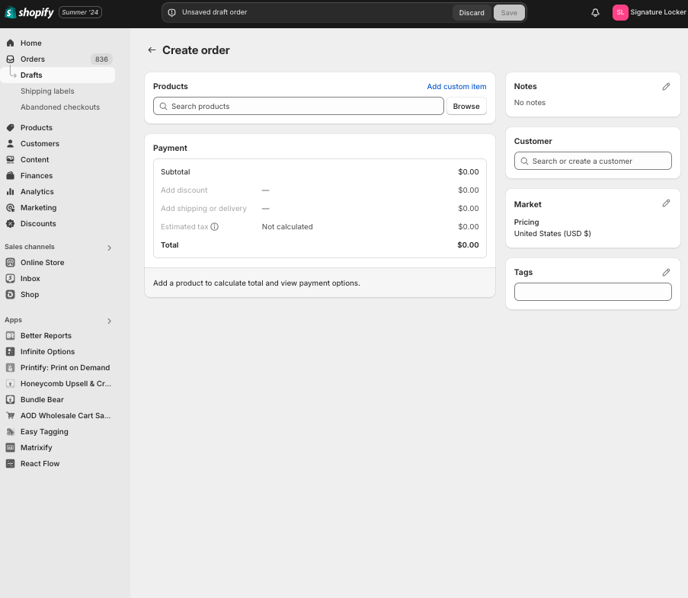
Task: Edit Notes using the pencil icon
Action: (666, 87)
